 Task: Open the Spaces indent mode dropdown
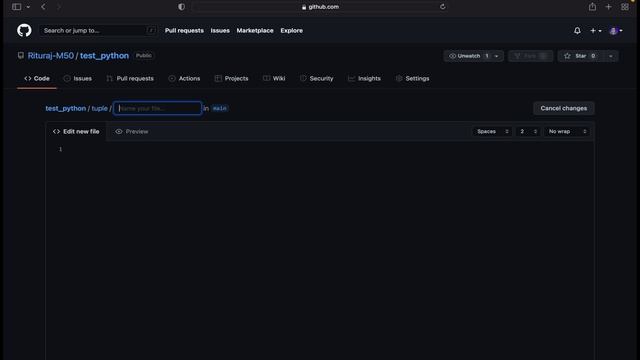492,131
